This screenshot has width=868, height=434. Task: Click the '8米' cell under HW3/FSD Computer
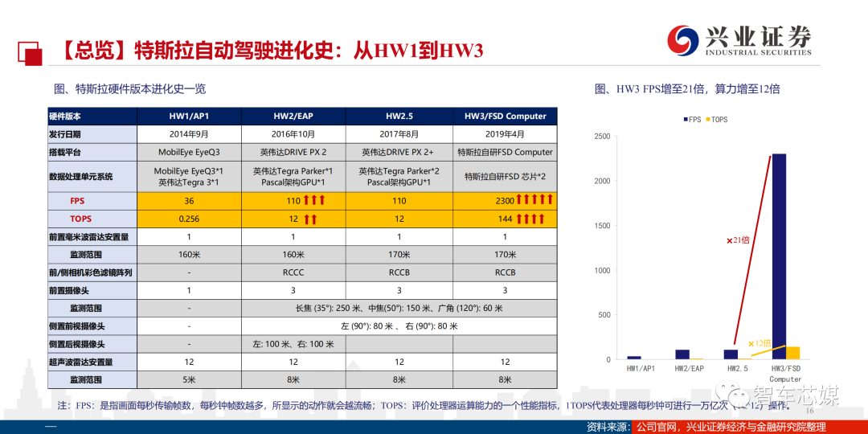click(x=505, y=379)
